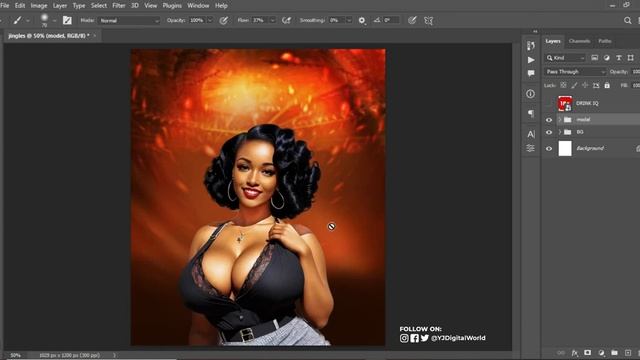The image size is (640, 360).
Task: Open the Info panel icon
Action: tap(531, 94)
